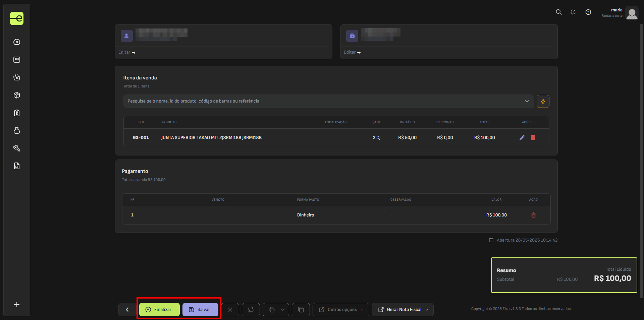Click Editar on the briefcase card
Viewport: 644px width, 320px height.
point(352,52)
